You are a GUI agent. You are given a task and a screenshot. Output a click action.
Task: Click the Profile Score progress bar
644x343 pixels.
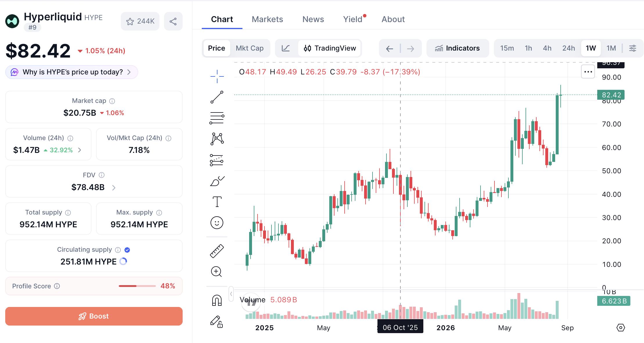pyautogui.click(x=137, y=286)
